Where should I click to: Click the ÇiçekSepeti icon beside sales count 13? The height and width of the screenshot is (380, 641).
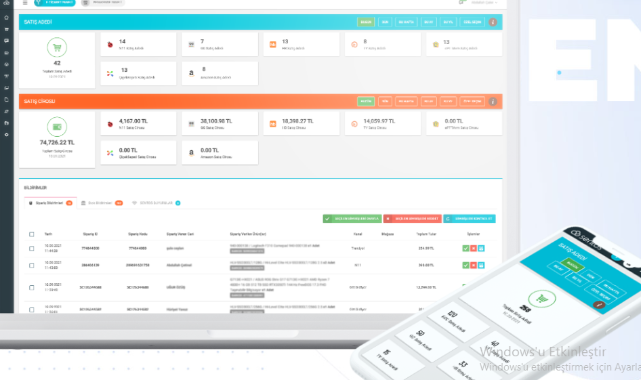(x=110, y=74)
